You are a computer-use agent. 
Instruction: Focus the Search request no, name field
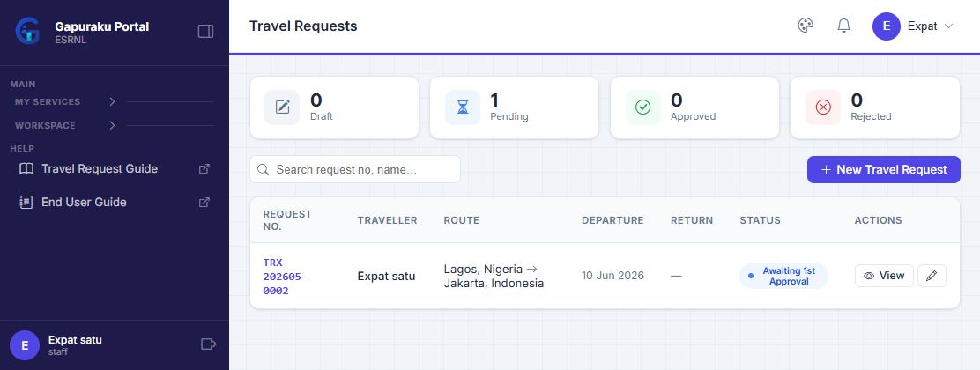(355, 169)
